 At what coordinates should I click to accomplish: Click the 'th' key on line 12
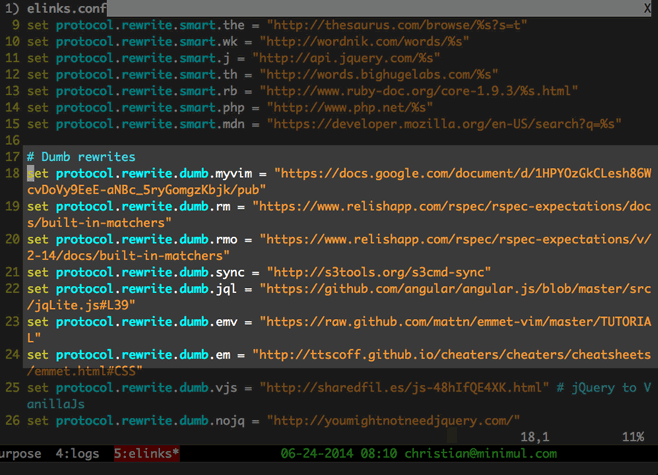point(230,75)
